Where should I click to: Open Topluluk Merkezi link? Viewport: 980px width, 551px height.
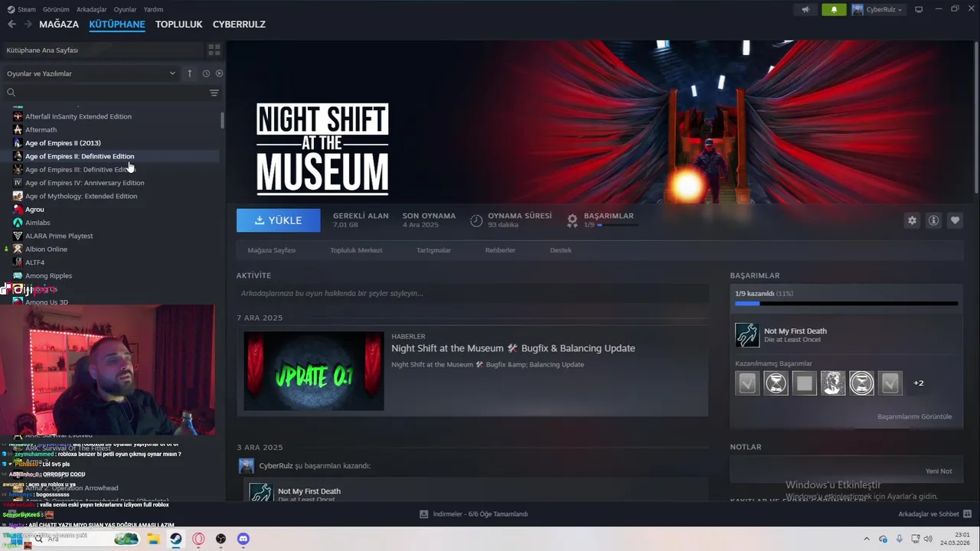(x=356, y=250)
